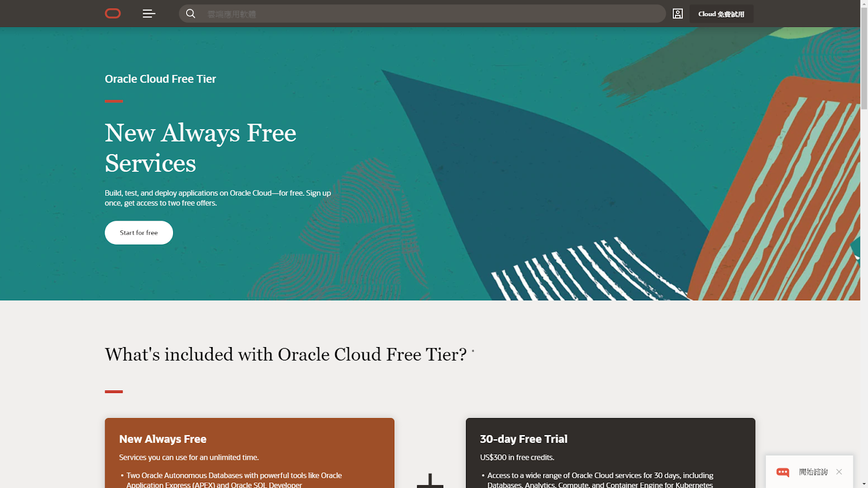
Task: Dismiss the 開始諮詢 chat prompt
Action: click(x=840, y=471)
